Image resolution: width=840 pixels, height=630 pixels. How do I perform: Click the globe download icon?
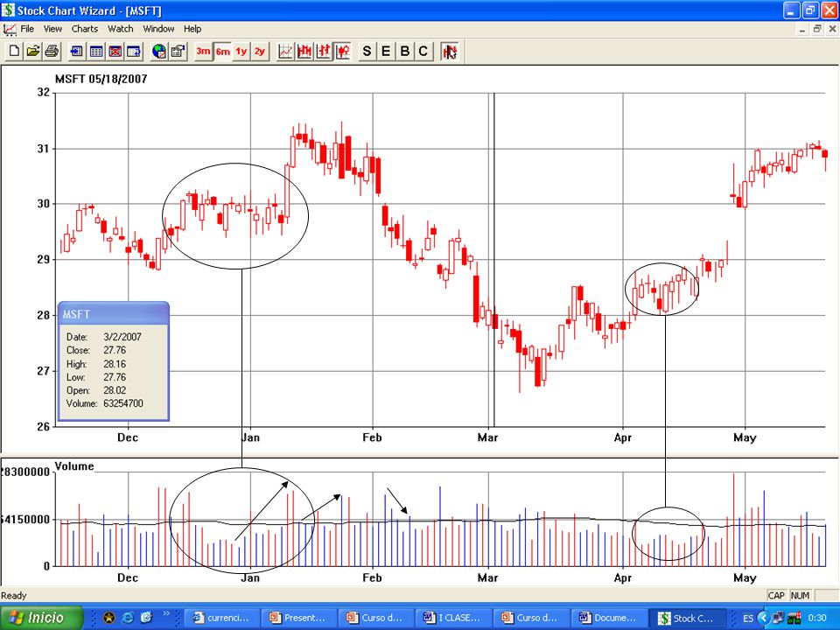pos(159,52)
